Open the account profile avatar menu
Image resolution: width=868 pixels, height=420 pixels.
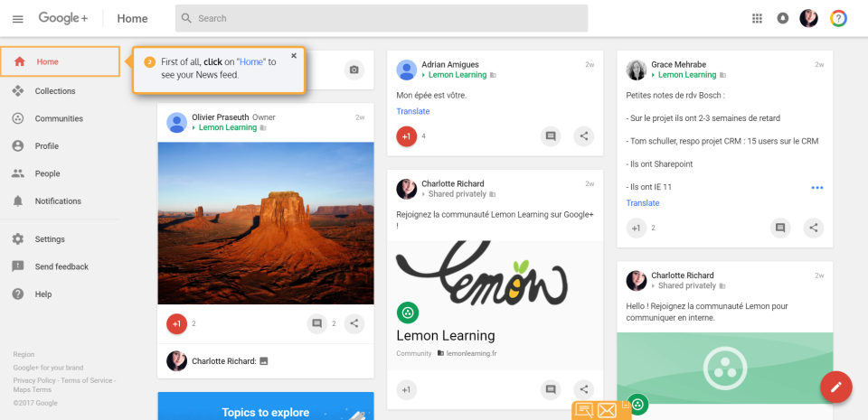[x=809, y=18]
